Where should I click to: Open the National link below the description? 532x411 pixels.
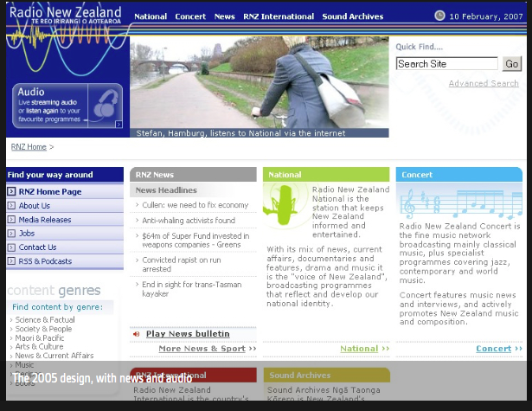tap(359, 349)
